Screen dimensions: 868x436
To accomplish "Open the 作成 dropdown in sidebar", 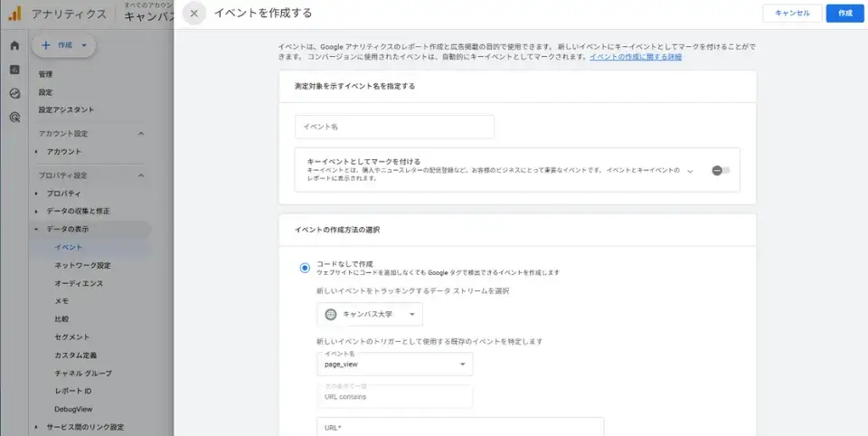I will [x=63, y=45].
